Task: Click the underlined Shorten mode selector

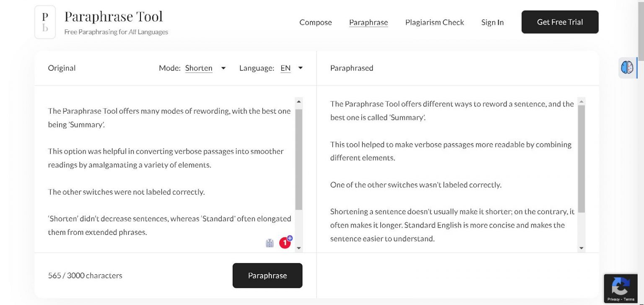Action: (198, 68)
